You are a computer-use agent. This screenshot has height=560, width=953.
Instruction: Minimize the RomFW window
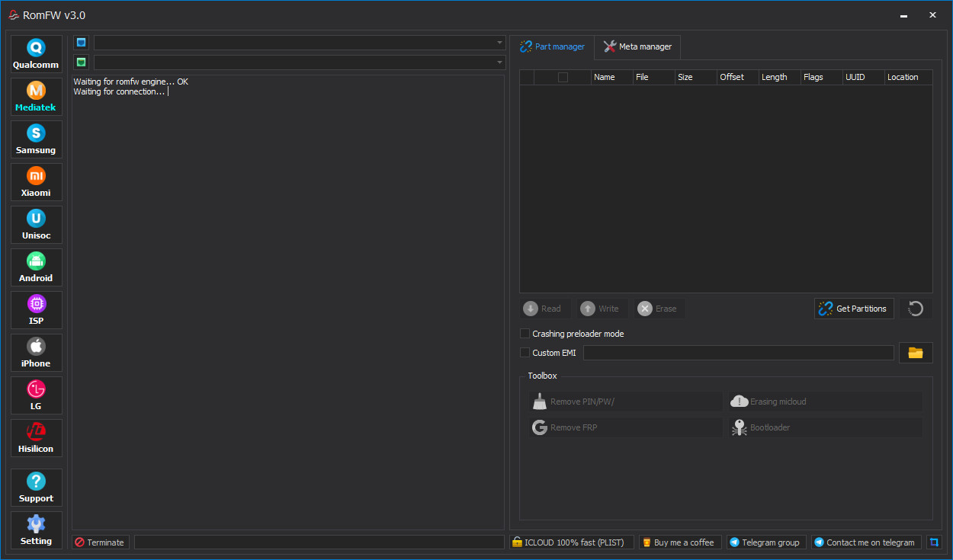click(903, 14)
